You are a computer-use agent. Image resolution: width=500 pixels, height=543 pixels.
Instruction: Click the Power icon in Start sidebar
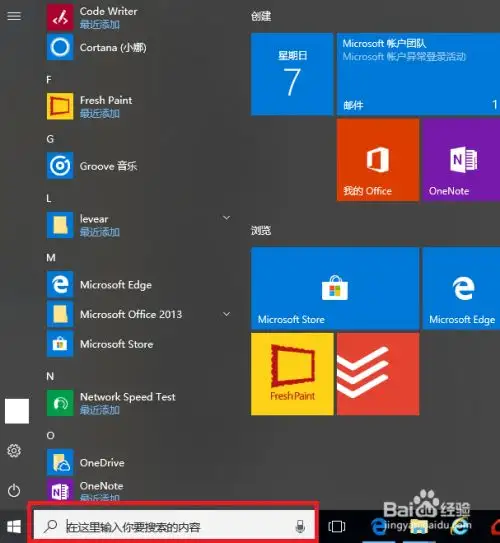click(x=14, y=490)
